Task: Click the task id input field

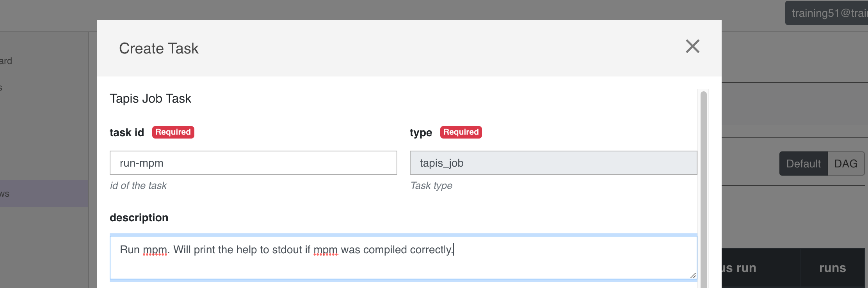Action: [x=253, y=163]
